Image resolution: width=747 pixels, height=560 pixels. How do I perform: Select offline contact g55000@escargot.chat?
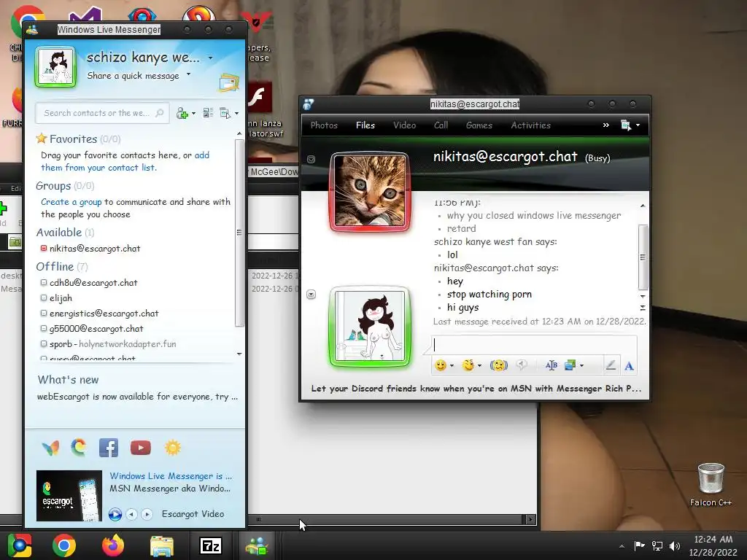point(96,329)
